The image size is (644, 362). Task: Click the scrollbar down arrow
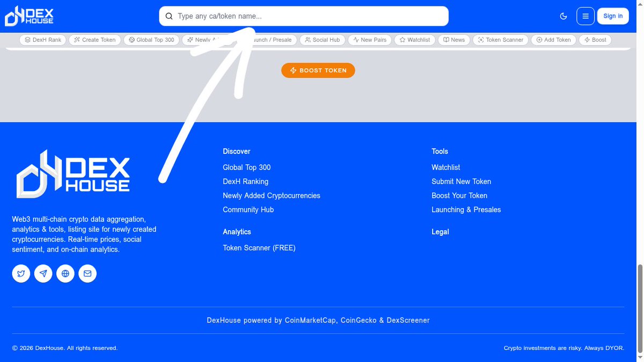[x=639, y=358]
